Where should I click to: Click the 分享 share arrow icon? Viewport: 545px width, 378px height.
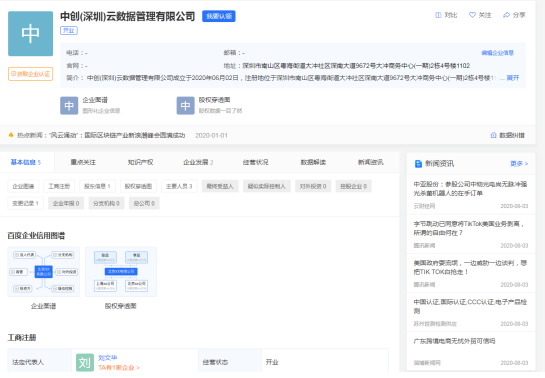click(506, 15)
